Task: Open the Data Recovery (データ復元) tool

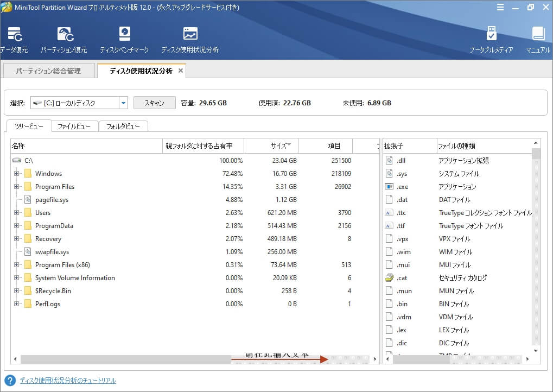Action: pyautogui.click(x=14, y=40)
